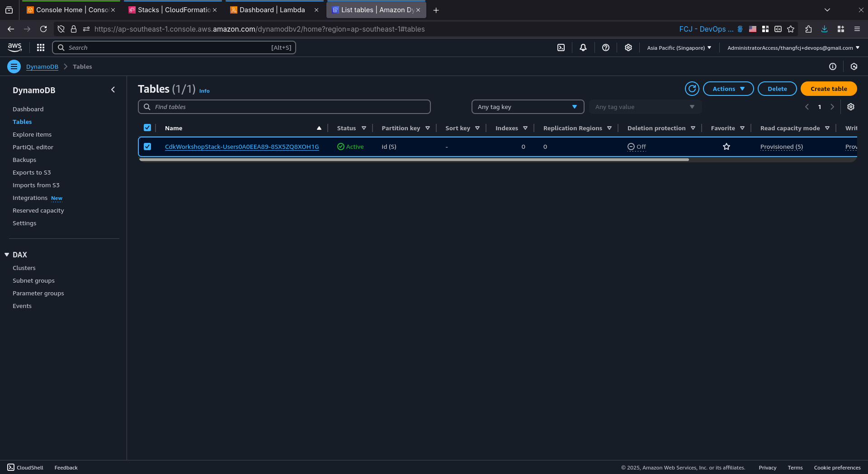Click the DynamoDB breadcrumb link
Image resolution: width=868 pixels, height=474 pixels.
(x=42, y=66)
